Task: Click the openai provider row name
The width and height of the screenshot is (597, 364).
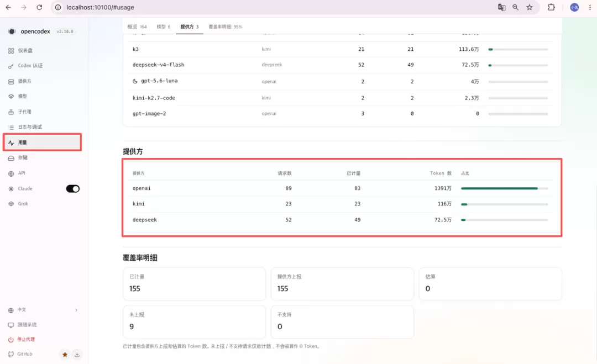Action: [x=142, y=188]
